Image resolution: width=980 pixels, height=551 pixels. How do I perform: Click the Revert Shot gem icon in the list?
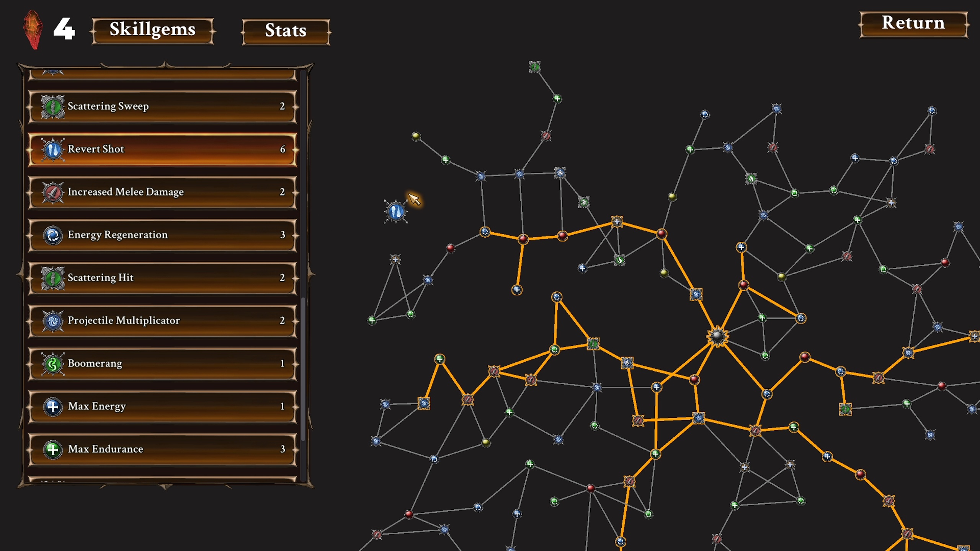pos(53,149)
